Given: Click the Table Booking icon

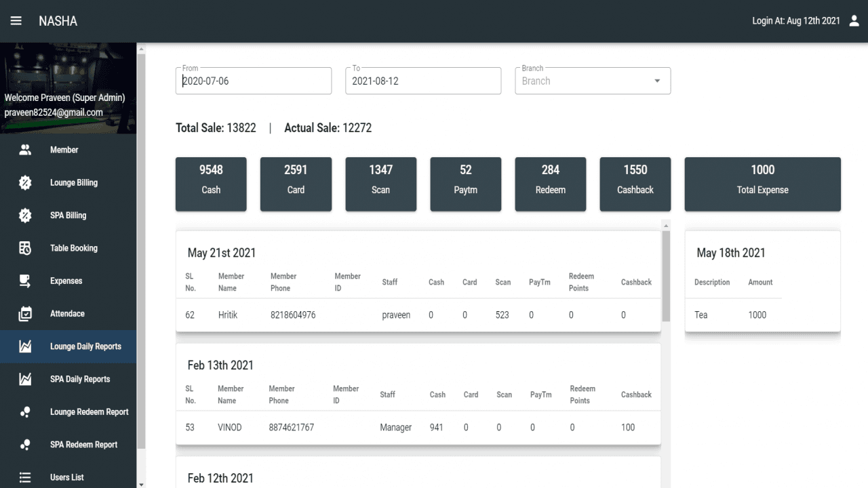Looking at the screenshot, I should 25,248.
